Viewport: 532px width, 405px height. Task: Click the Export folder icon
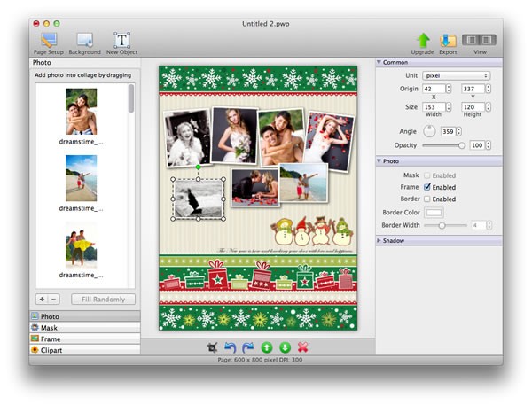pyautogui.click(x=449, y=40)
